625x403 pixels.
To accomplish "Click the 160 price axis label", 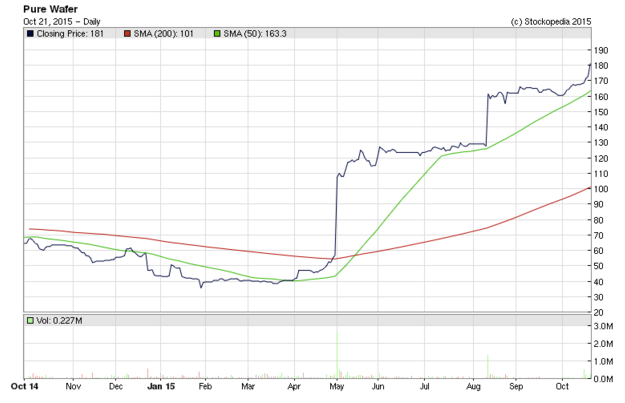I will tap(601, 96).
